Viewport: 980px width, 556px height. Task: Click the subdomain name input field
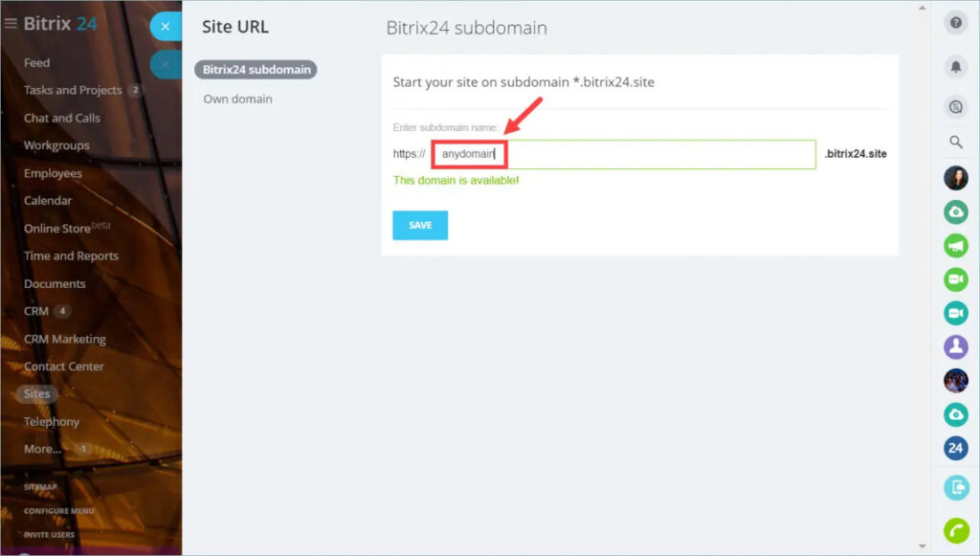pos(622,154)
